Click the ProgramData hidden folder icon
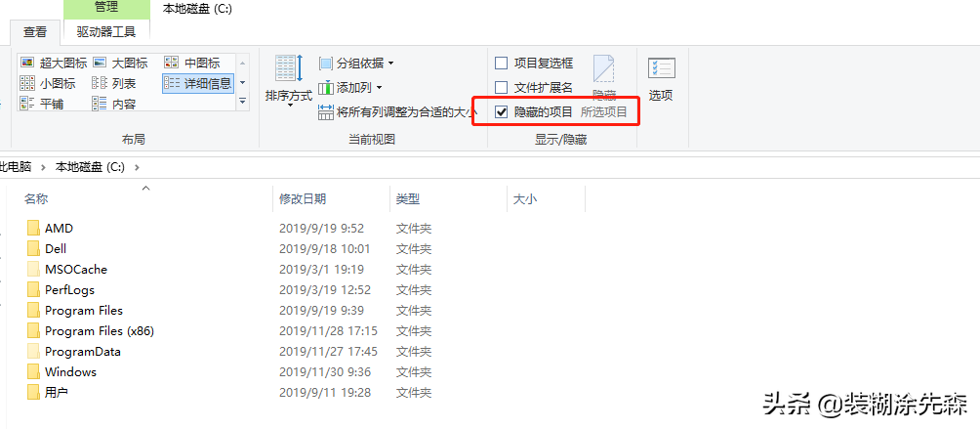 click(34, 352)
